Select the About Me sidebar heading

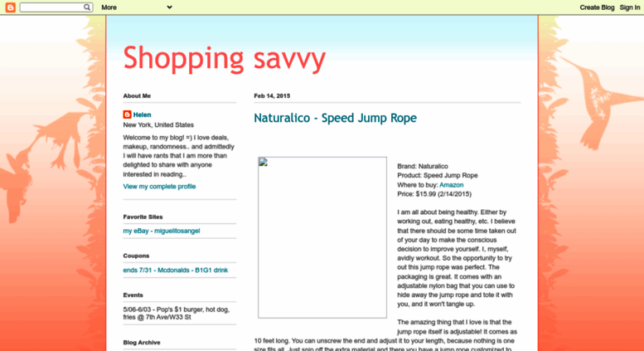[137, 95]
